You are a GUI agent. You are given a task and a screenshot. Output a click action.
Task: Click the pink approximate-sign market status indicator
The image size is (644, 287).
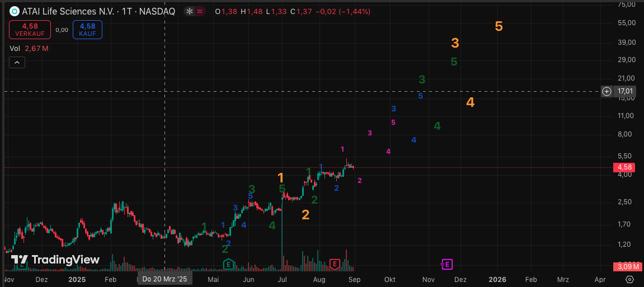tap(200, 11)
